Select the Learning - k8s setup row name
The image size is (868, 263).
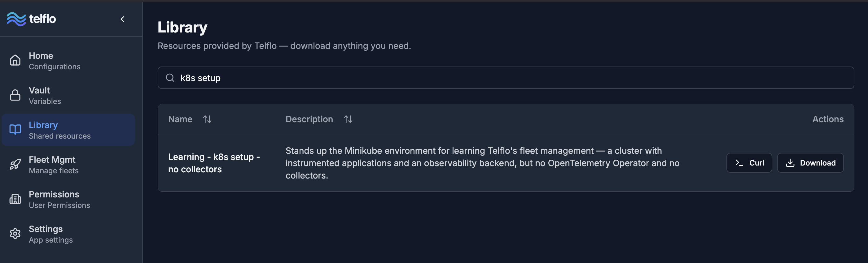point(214,163)
